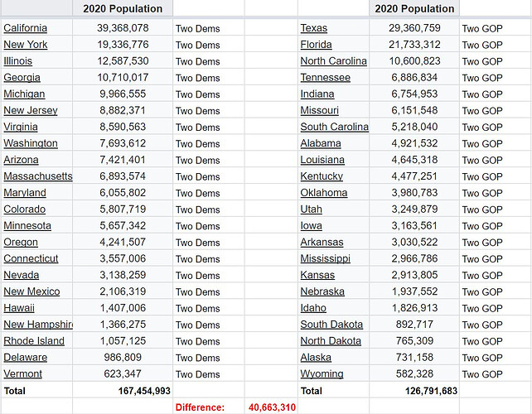This screenshot has width=532, height=414.
Task: Open the South Dakota link
Action: click(x=331, y=325)
